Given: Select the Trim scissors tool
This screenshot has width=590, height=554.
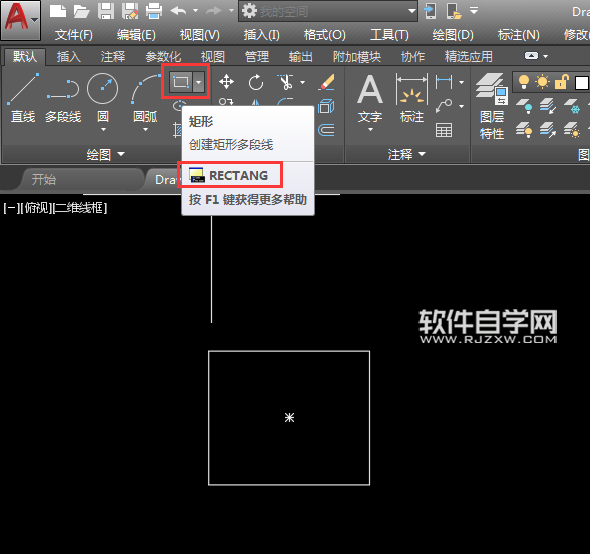Looking at the screenshot, I should click(286, 82).
